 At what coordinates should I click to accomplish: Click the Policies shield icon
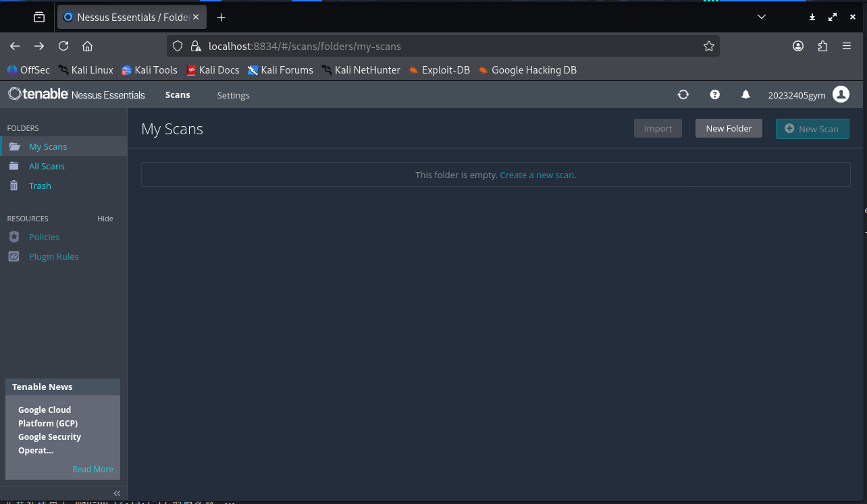[14, 237]
